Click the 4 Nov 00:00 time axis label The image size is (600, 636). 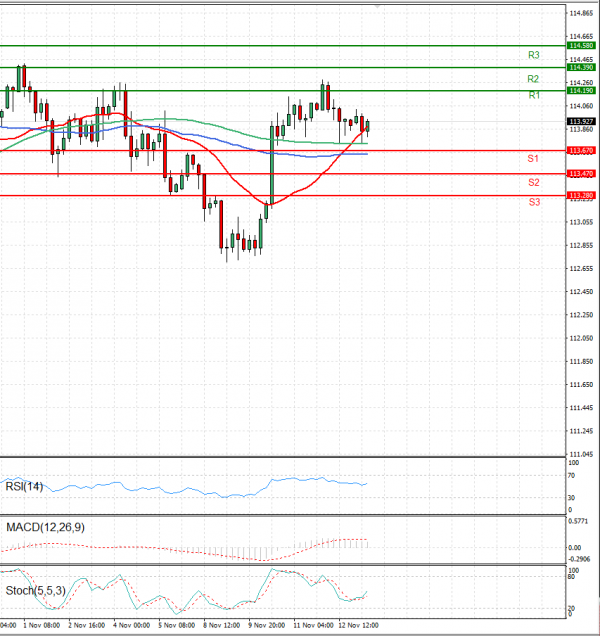(131, 624)
